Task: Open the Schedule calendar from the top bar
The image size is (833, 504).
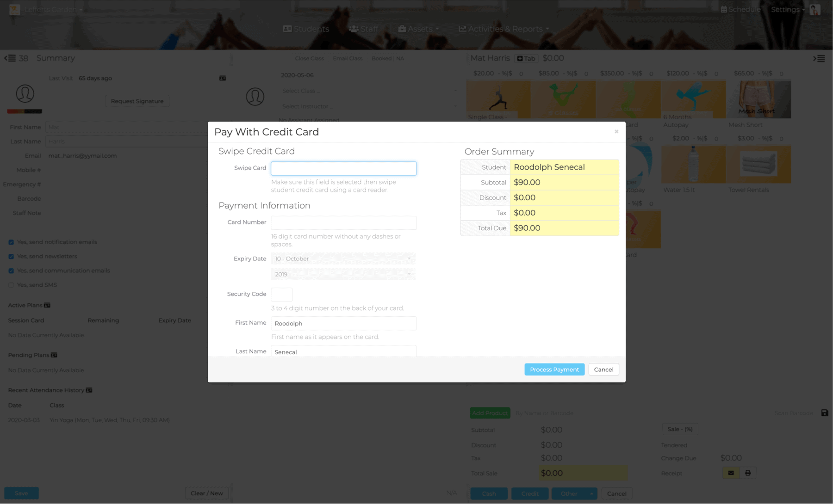Action: tap(740, 9)
